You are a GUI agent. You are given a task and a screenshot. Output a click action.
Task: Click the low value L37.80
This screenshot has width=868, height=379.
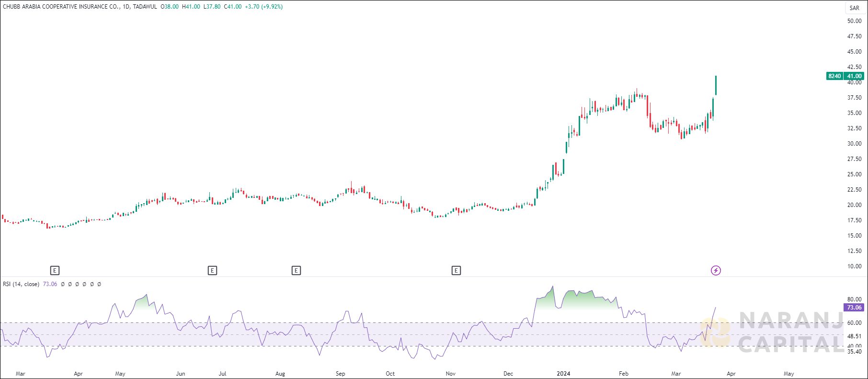212,7
